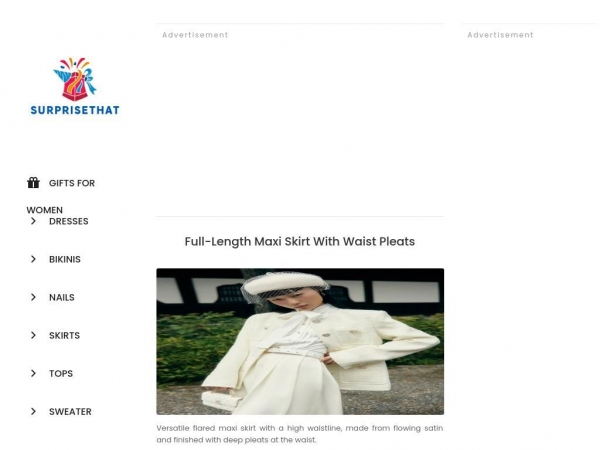The width and height of the screenshot is (600, 450).
Task: Click the SurpriseThat gift box logo
Action: (75, 86)
